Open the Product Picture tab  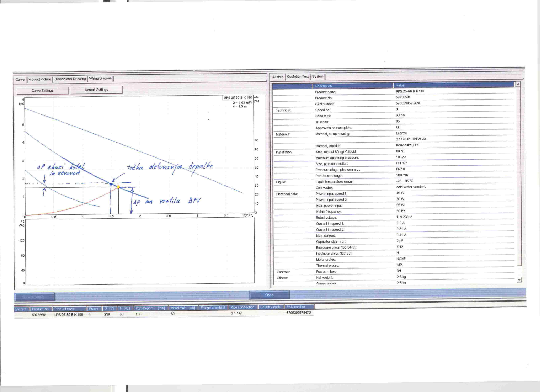(x=40, y=79)
